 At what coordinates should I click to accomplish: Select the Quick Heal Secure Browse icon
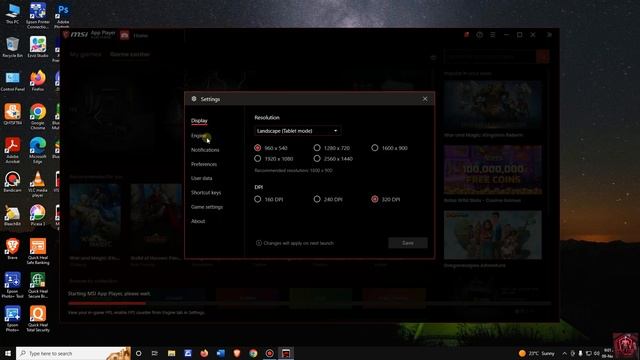coord(38,285)
